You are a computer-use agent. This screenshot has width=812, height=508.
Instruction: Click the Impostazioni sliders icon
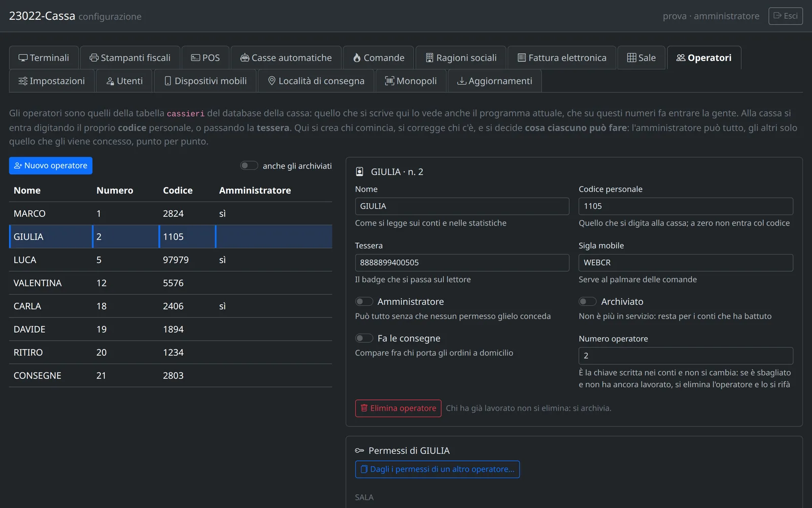23,81
